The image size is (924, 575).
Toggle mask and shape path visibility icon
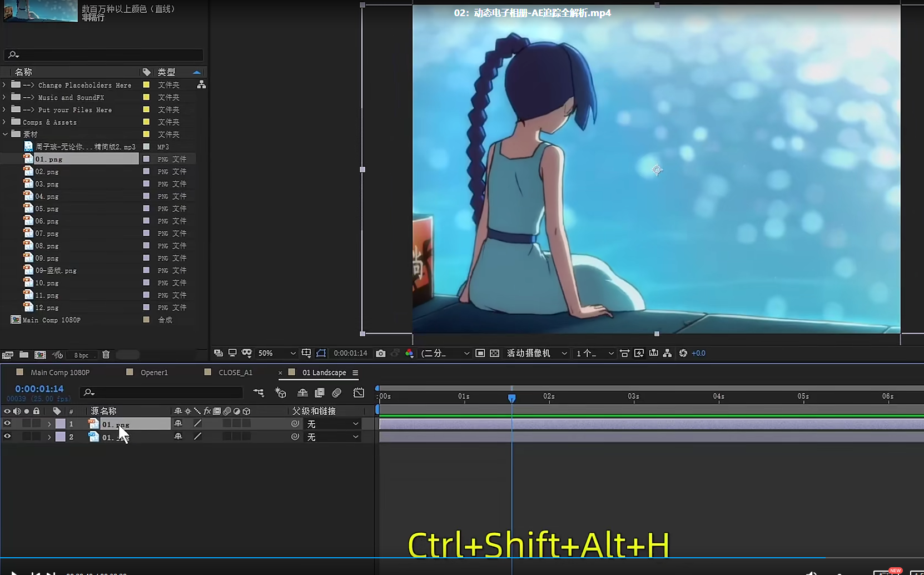coord(321,353)
